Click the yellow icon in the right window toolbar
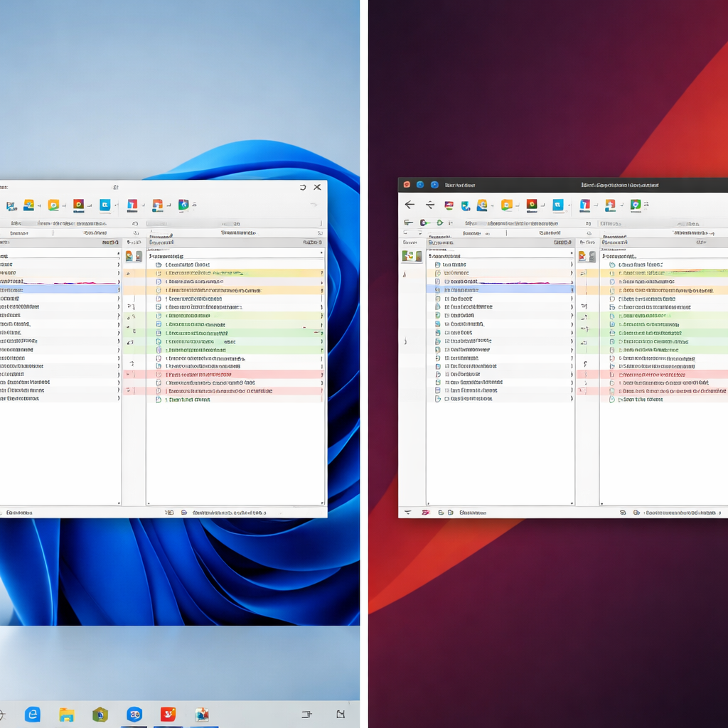The width and height of the screenshot is (728, 728). 506,205
